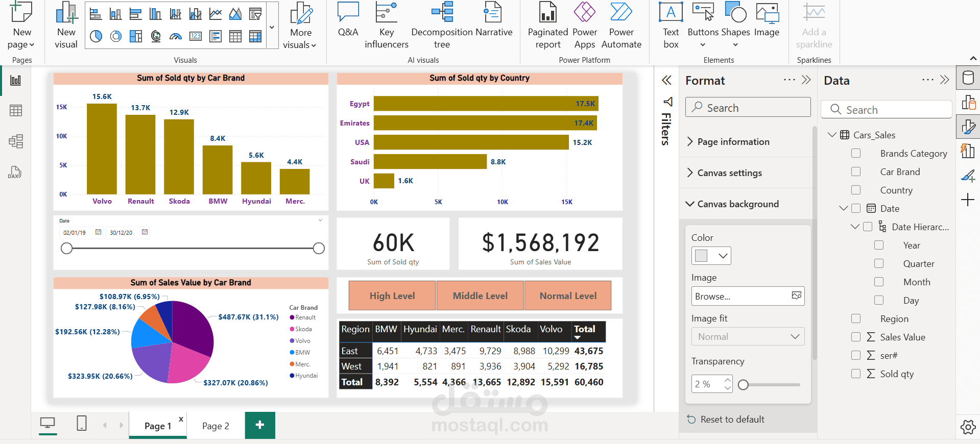Insert a Decomposition tree visual
Image resolution: width=980 pixels, height=444 pixels.
442,26
